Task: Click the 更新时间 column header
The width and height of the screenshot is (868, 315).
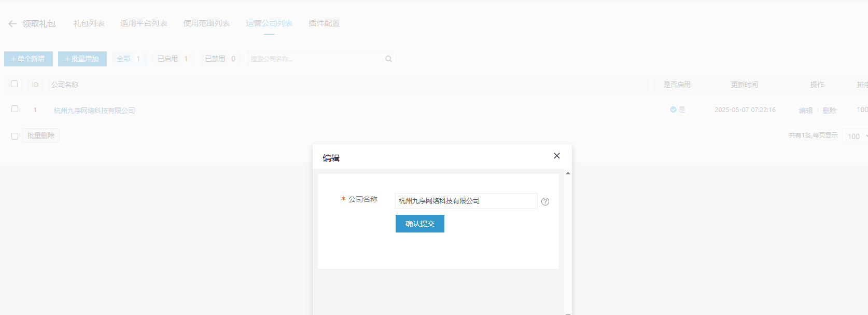Action: tap(745, 85)
